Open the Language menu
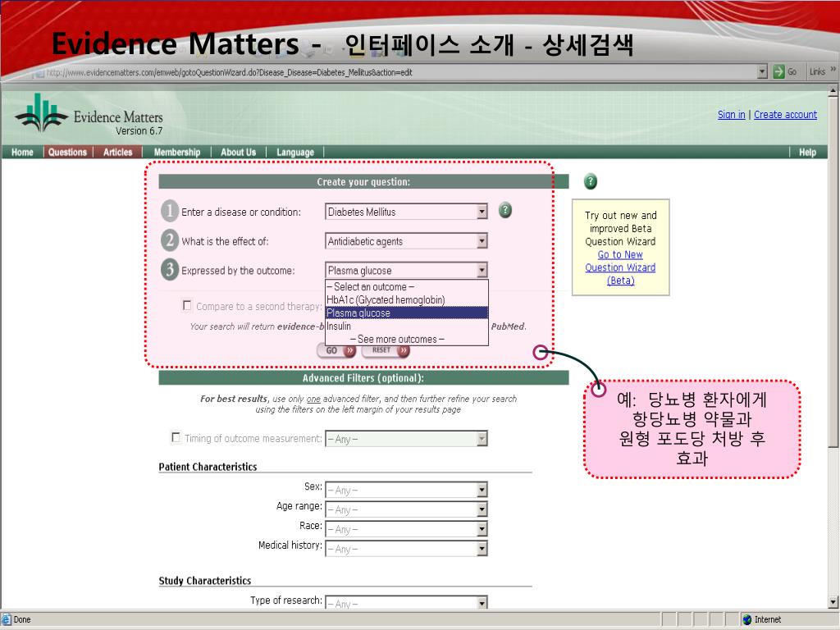 [295, 152]
